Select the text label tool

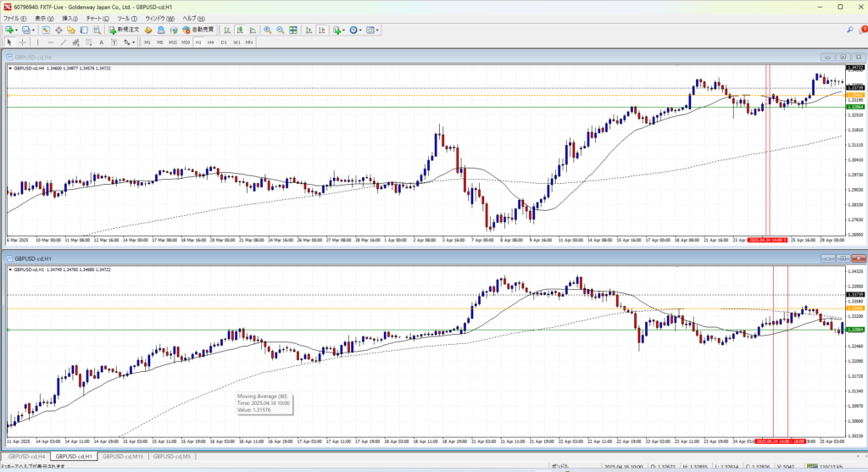(x=101, y=42)
